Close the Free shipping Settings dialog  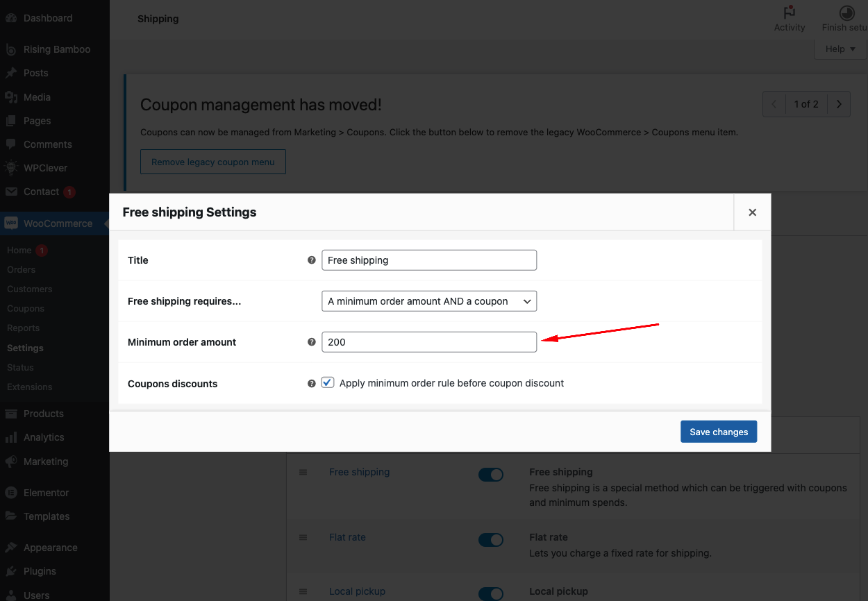point(752,212)
